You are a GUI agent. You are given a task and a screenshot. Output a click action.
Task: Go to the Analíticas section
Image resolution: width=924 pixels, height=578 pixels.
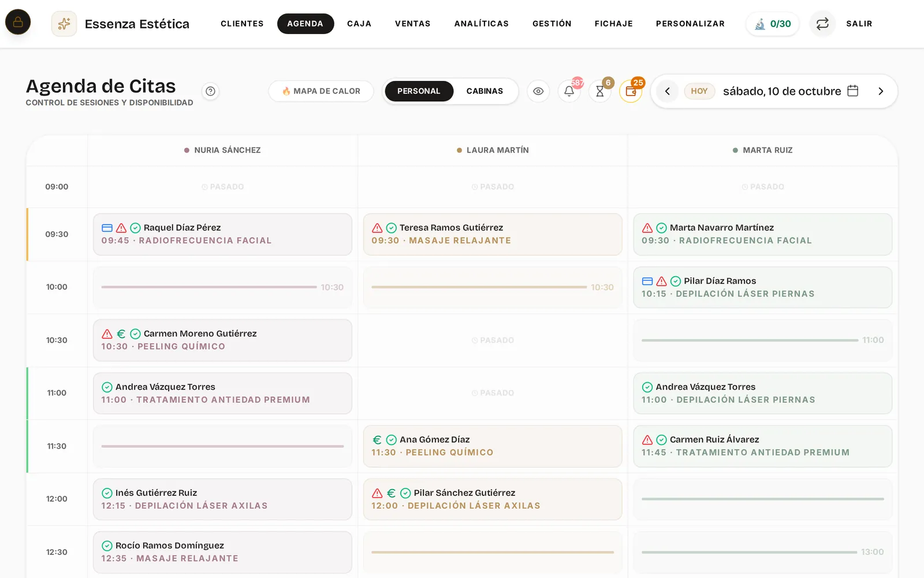click(x=482, y=24)
